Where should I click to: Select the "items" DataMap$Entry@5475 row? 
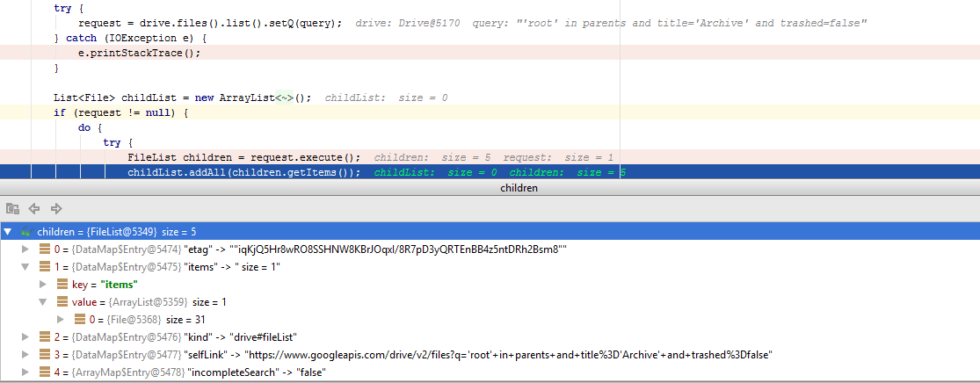point(490,267)
